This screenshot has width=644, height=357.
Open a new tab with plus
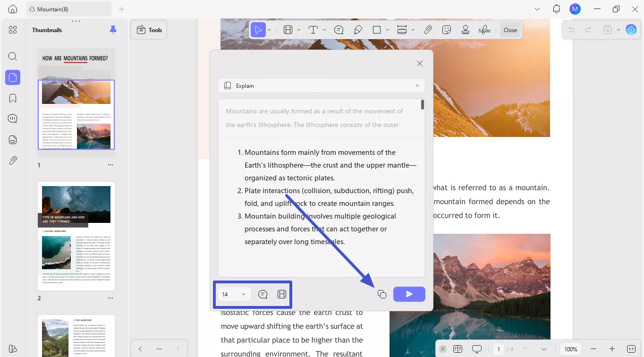[x=121, y=9]
